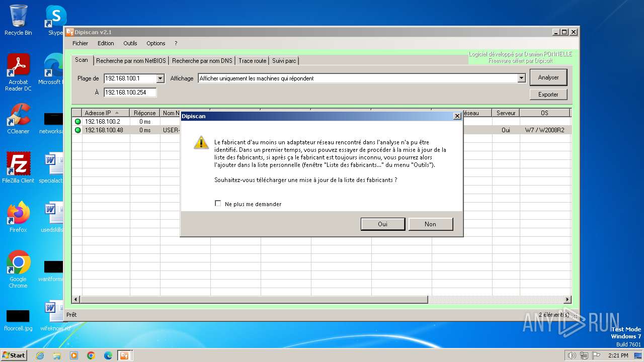644x362 pixels.
Task: Launch CCleaner from the desktop
Action: coord(18,119)
